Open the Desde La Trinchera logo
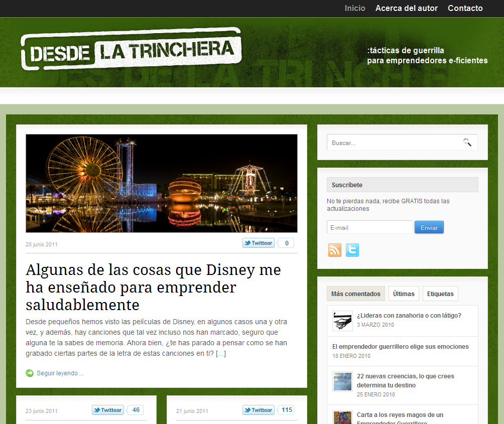504x424 pixels. 131,49
